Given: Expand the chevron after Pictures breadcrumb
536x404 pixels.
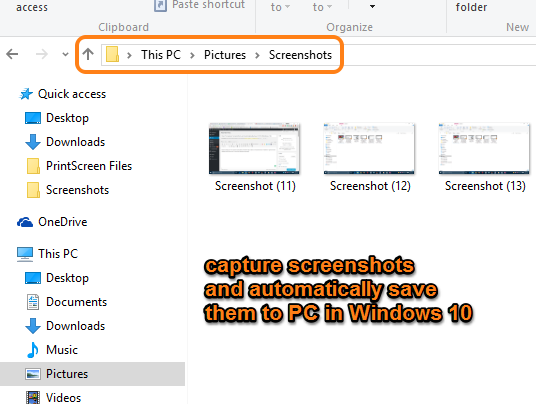Looking at the screenshot, I should coord(257,55).
